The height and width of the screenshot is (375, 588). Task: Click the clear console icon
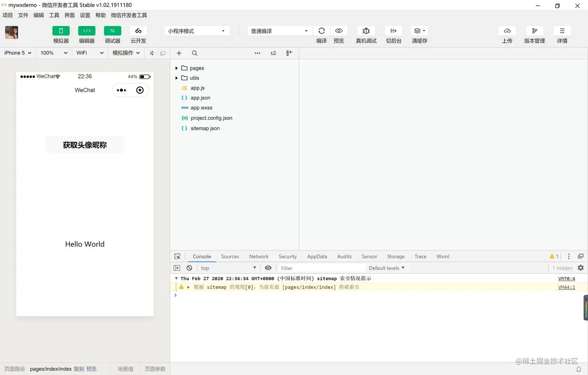(189, 268)
